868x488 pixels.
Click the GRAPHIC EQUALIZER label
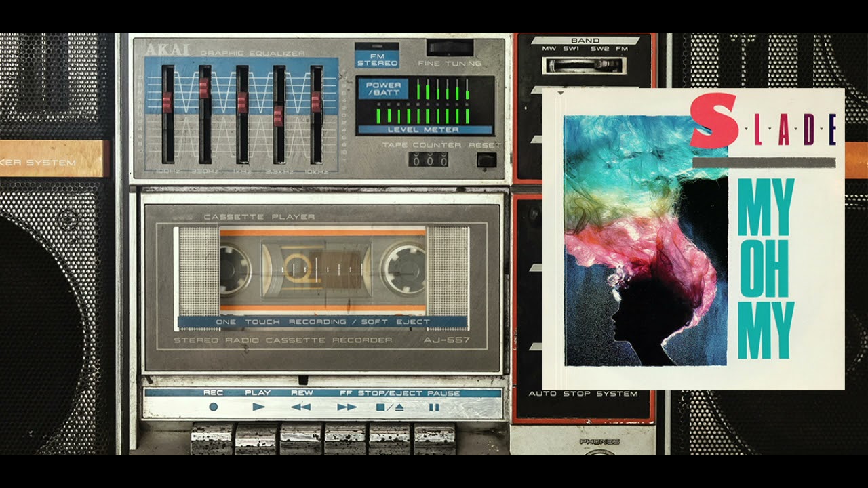pos(253,53)
